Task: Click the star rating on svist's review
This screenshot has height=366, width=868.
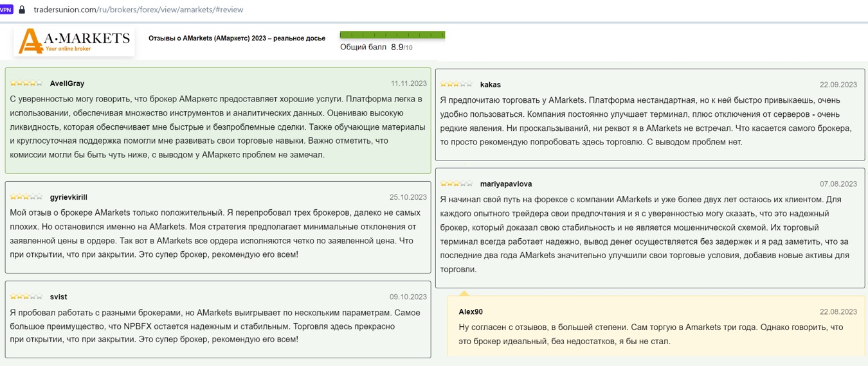Action: point(26,297)
